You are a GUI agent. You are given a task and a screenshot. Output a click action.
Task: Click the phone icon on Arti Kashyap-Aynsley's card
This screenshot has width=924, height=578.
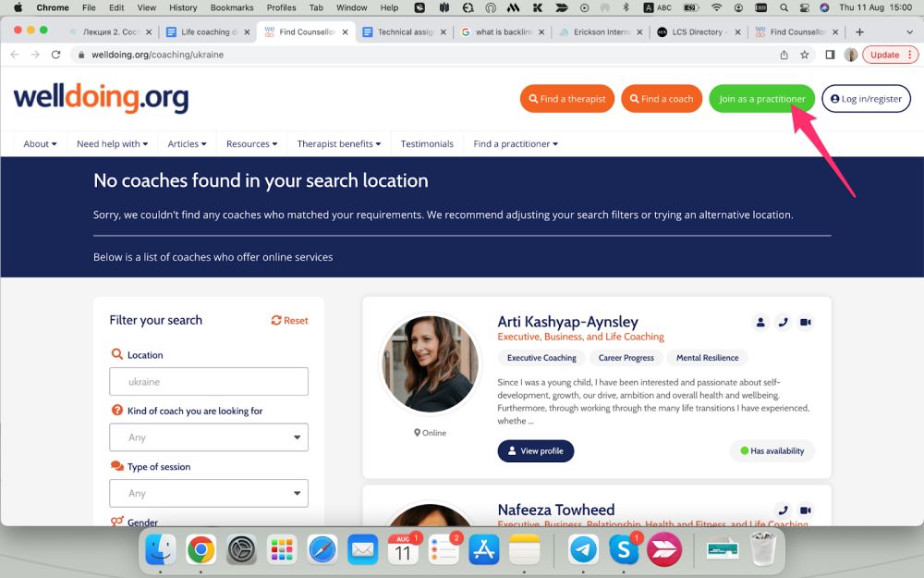coord(783,322)
